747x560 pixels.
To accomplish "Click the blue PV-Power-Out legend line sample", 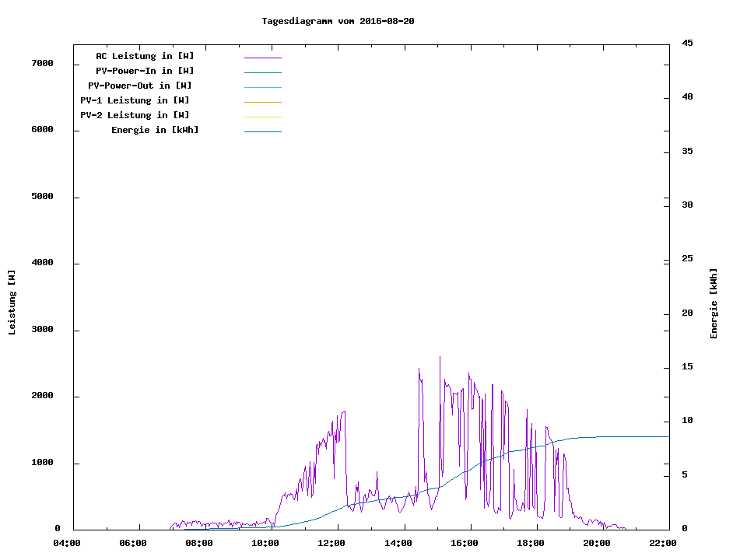I will point(262,87).
